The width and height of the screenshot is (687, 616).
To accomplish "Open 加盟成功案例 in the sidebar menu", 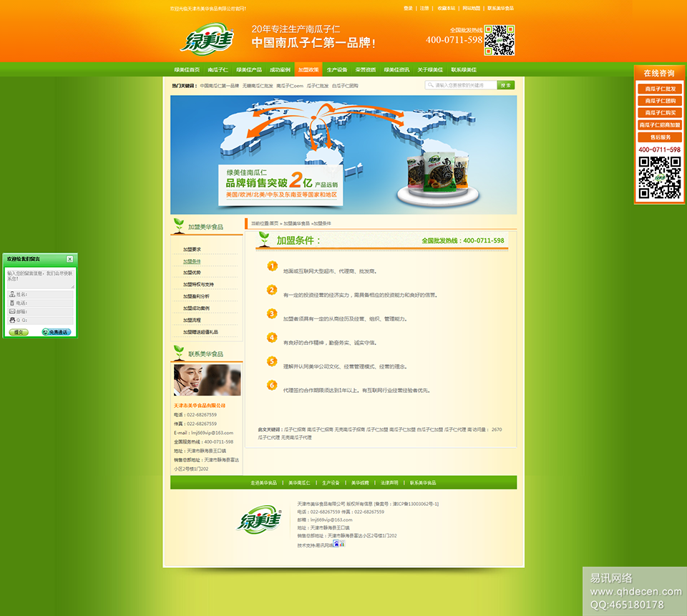I will tap(196, 308).
